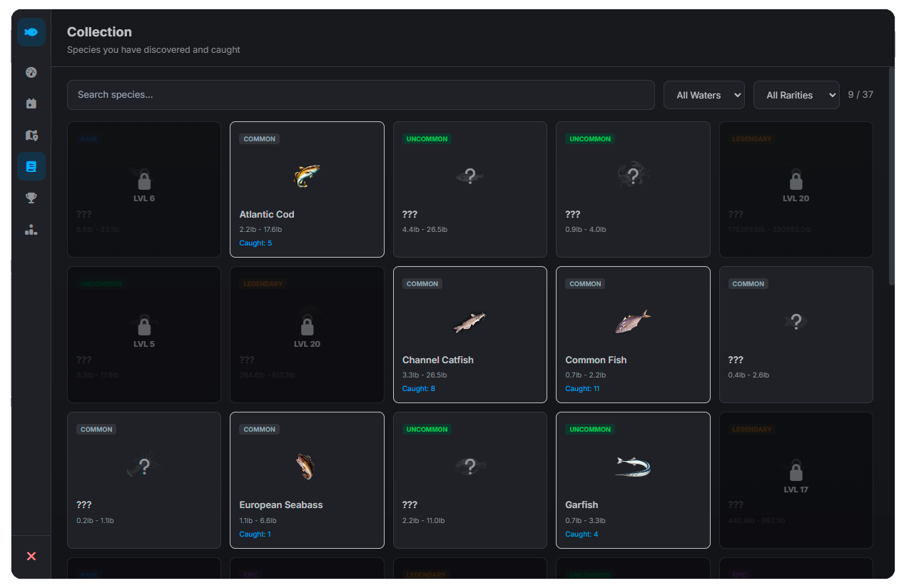
Task: Click the Channel Catfish fish image
Action: 469,322
